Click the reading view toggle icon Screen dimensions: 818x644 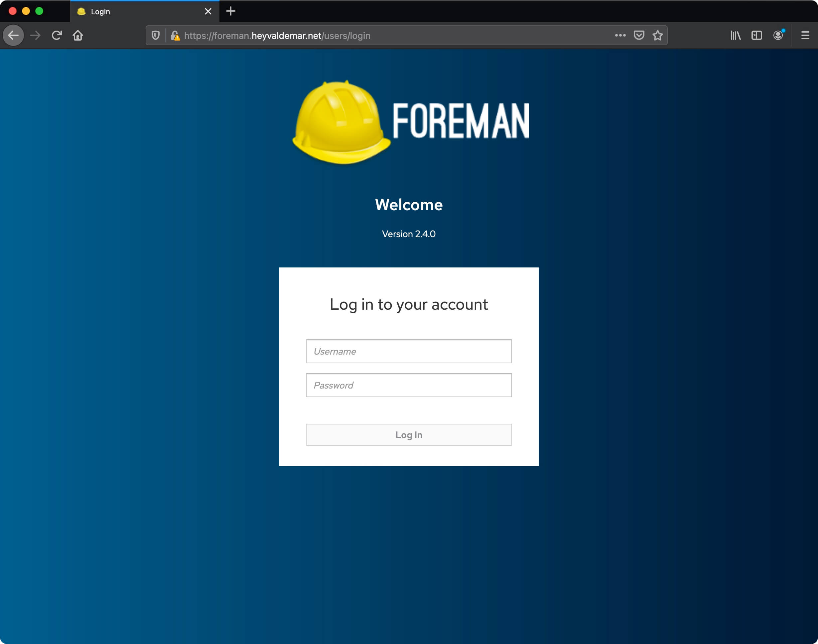coord(757,35)
